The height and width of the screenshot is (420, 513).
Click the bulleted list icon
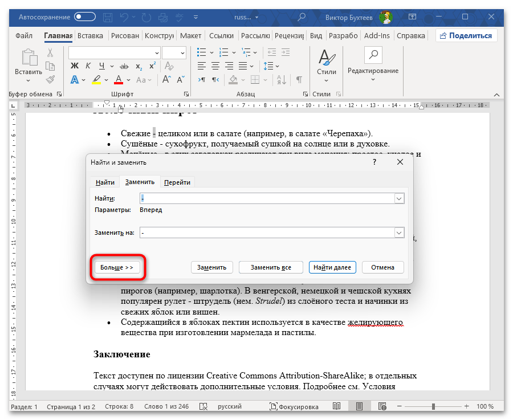tap(201, 53)
